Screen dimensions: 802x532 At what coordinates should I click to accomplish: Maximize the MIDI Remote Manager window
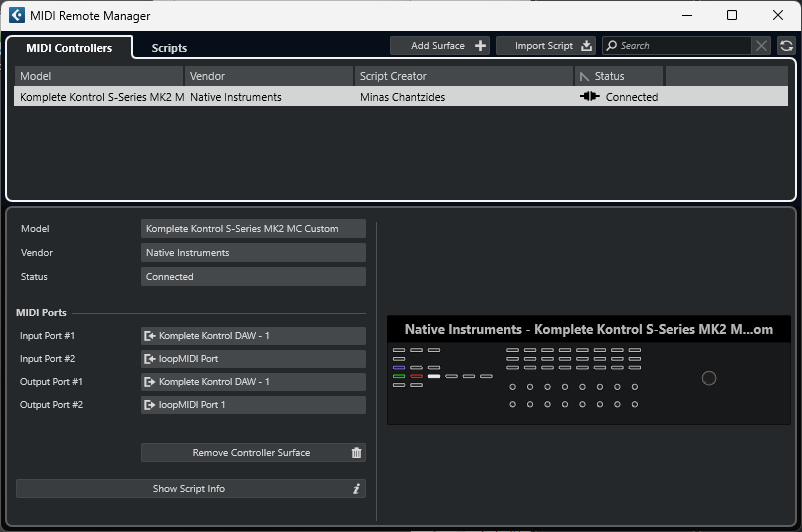click(732, 15)
